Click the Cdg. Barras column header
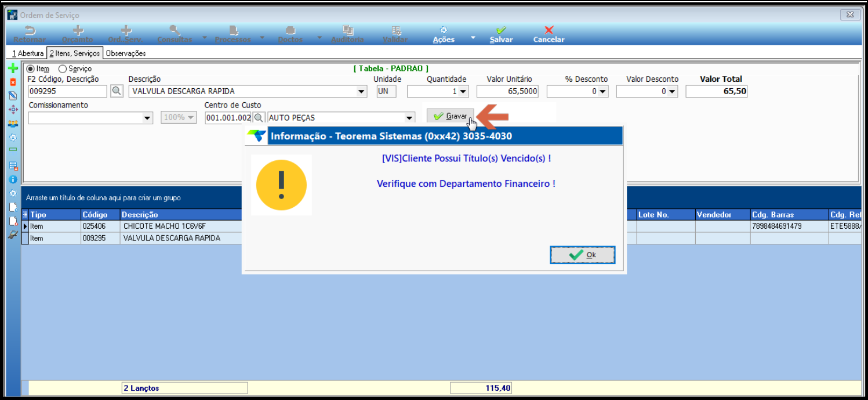Screen dimensions: 868x400 (789, 215)
